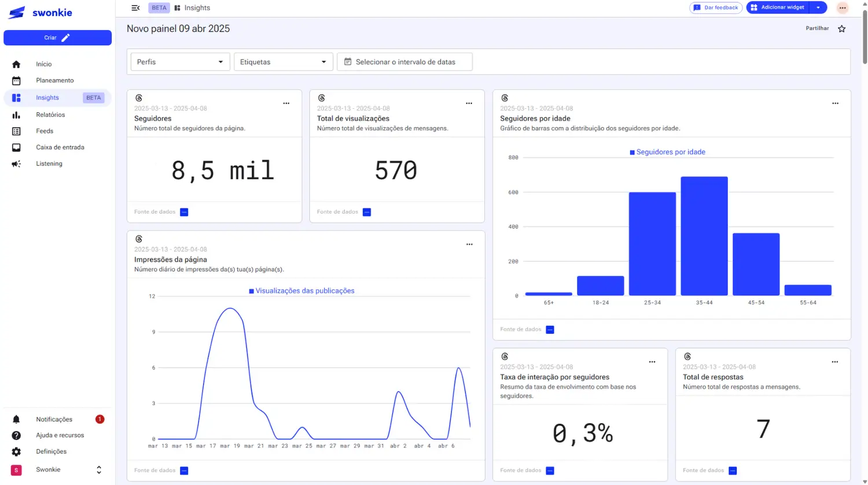Screen dimensions: 868x485
Task: Expand the Swonkie account switcher
Action: tap(99, 470)
